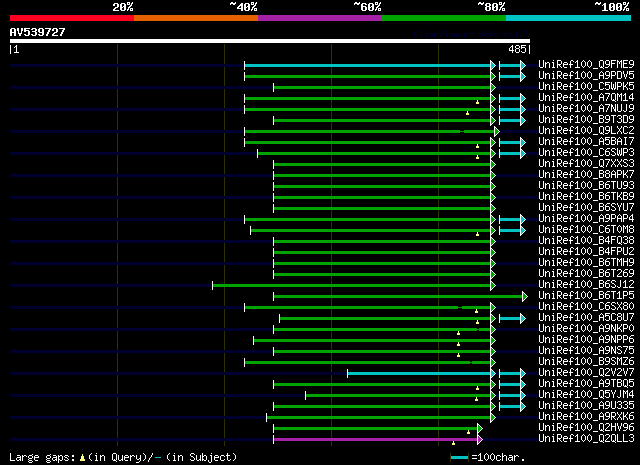
Task: Pick the UniRef100_A9NPP6 label
Action: 586,340
